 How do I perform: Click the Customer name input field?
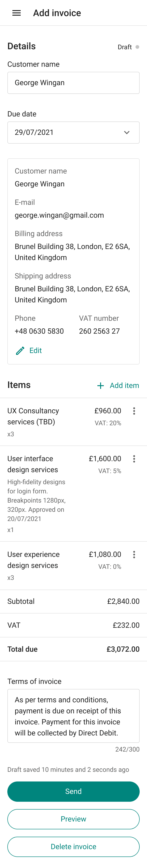(73, 83)
